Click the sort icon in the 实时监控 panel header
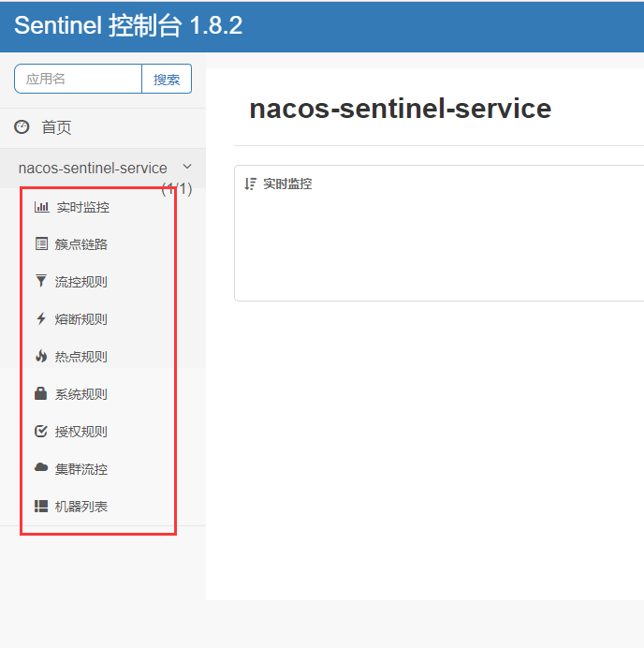This screenshot has width=644, height=648. click(x=250, y=184)
